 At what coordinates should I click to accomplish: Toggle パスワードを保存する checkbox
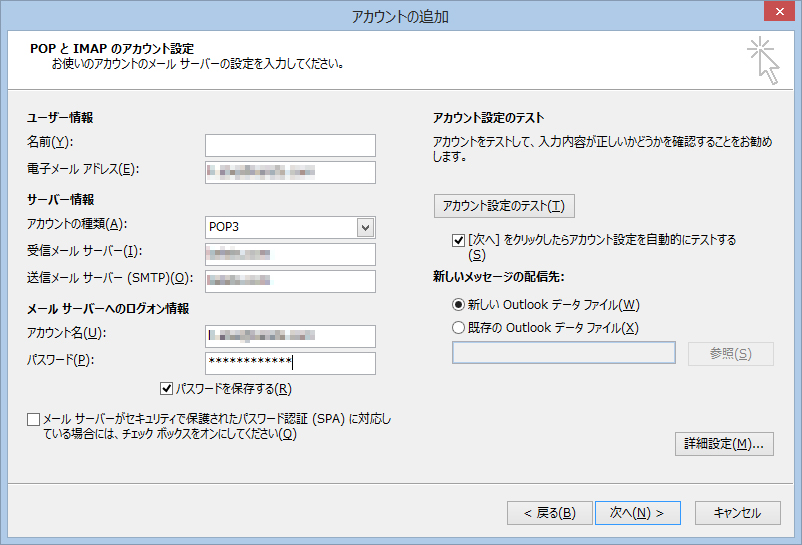[167, 388]
